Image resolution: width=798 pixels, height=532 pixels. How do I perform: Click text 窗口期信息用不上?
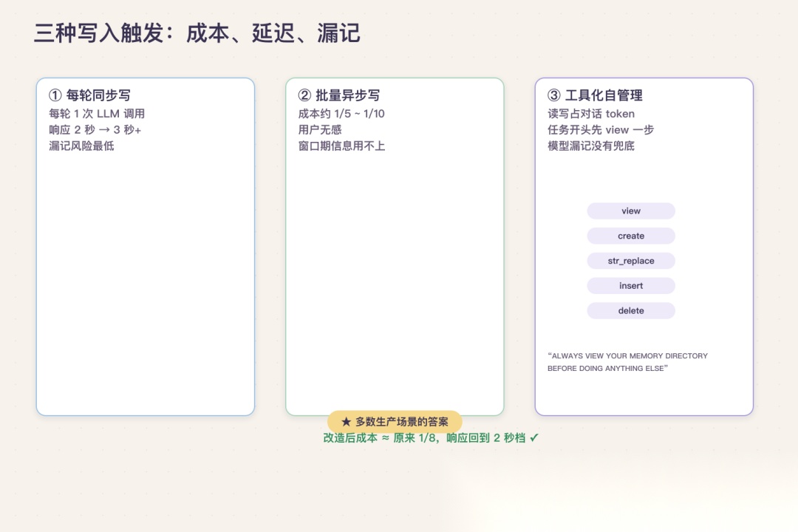pyautogui.click(x=341, y=146)
